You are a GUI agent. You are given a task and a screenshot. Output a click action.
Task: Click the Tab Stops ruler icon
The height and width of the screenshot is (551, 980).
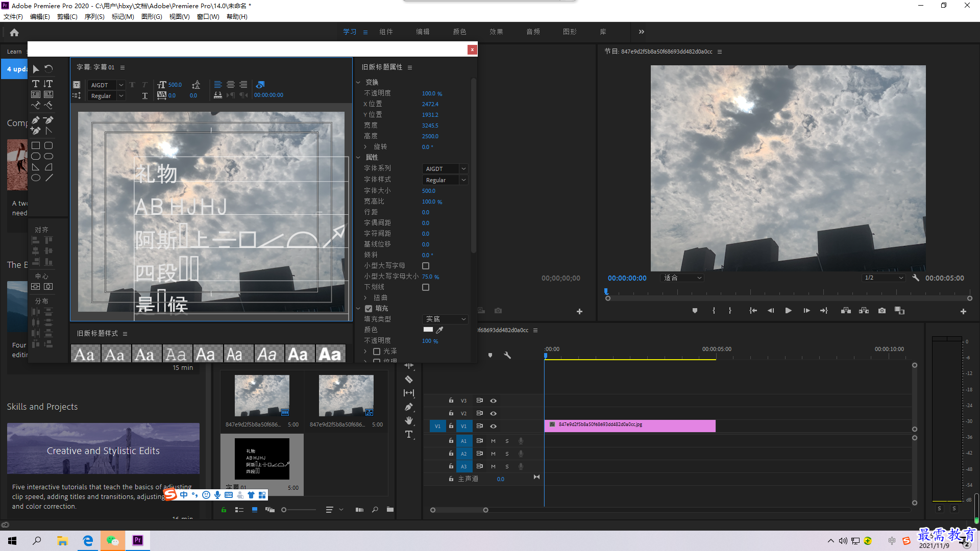pyautogui.click(x=218, y=95)
